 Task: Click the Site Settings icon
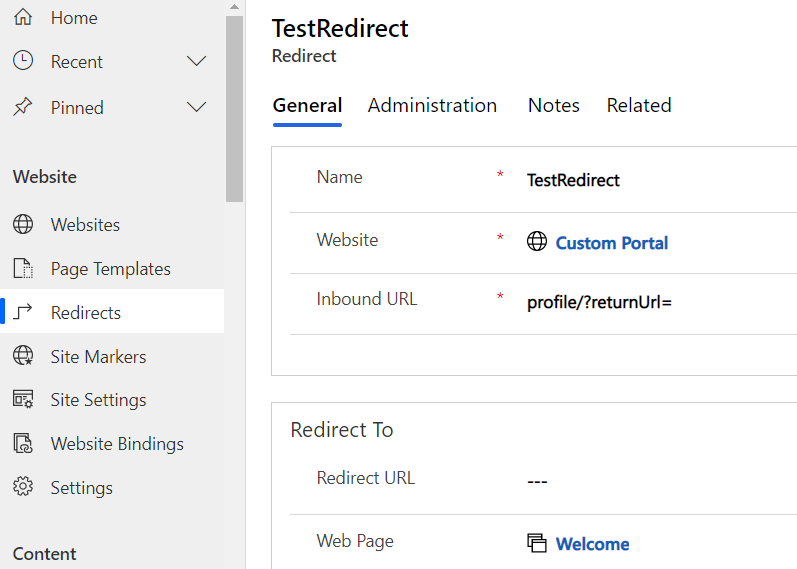point(23,400)
